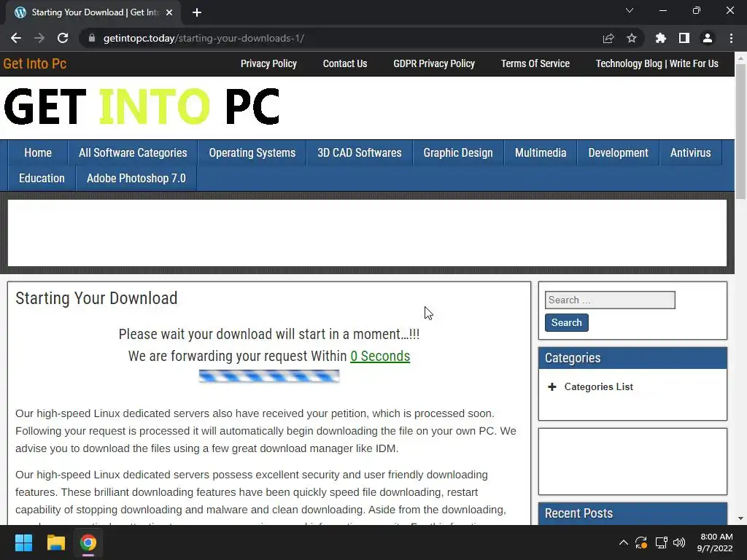Viewport: 747px width, 560px height.
Task: Open the Chrome side panel icon
Action: 684,38
